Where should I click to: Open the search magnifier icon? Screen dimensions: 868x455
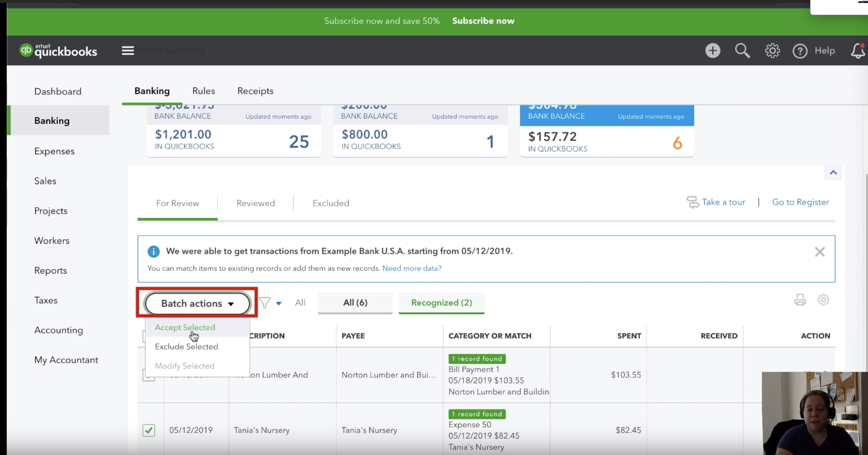pyautogui.click(x=742, y=51)
